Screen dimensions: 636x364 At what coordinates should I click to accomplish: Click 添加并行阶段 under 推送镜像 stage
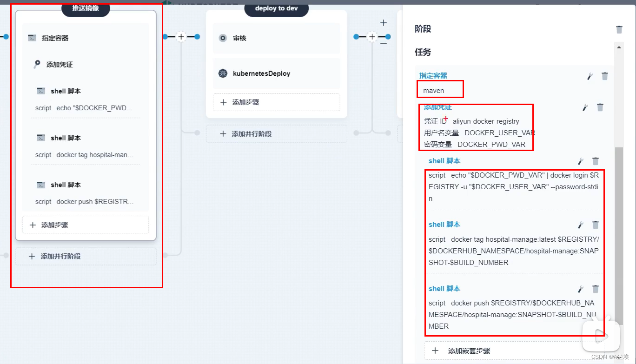coord(86,256)
